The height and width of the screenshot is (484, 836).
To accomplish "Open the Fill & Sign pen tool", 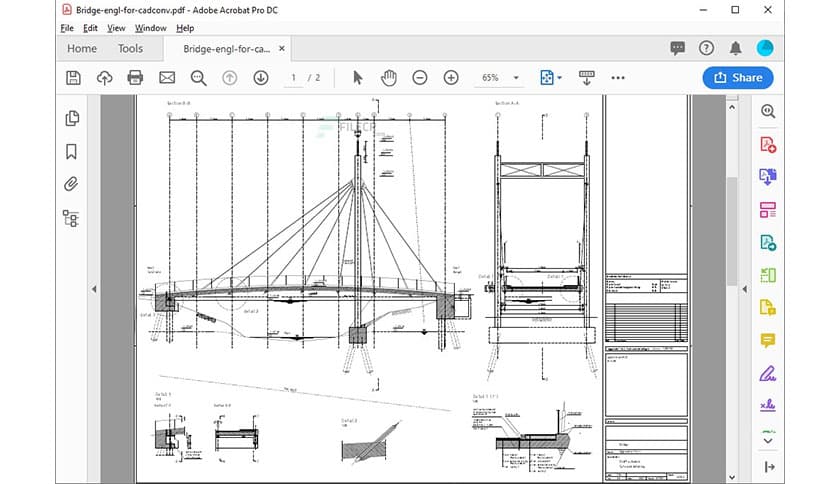I will click(x=768, y=374).
